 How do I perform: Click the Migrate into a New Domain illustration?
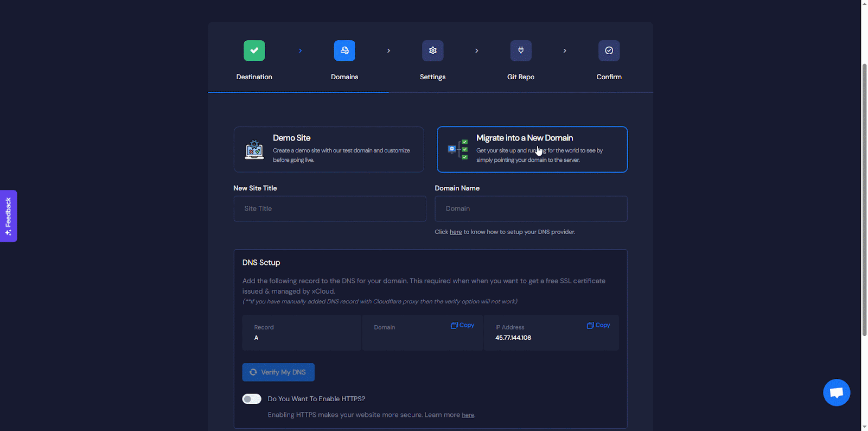(x=458, y=149)
